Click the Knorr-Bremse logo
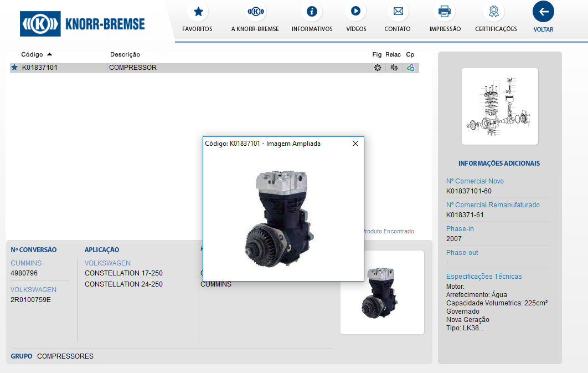The height and width of the screenshot is (373, 588). (x=83, y=23)
